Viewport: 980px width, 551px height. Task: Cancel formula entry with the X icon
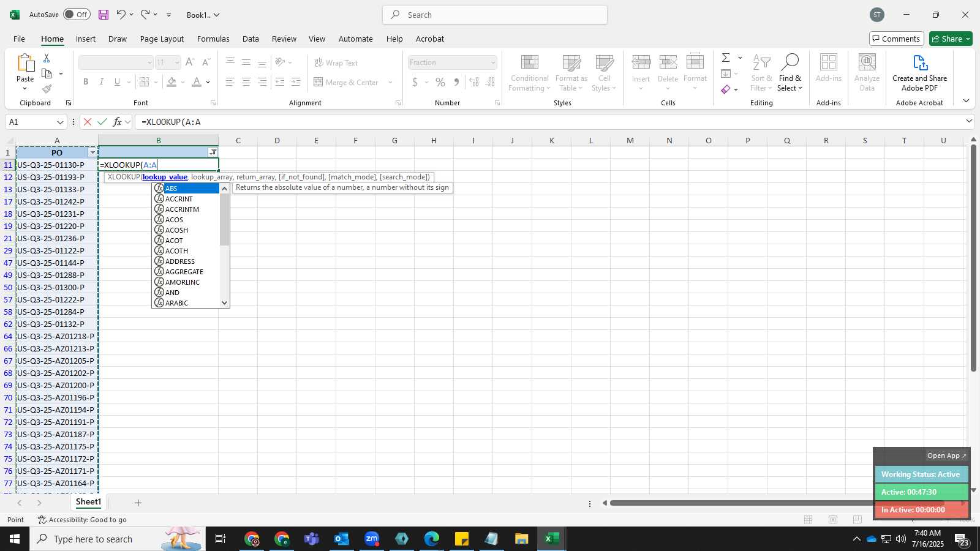[x=88, y=122]
